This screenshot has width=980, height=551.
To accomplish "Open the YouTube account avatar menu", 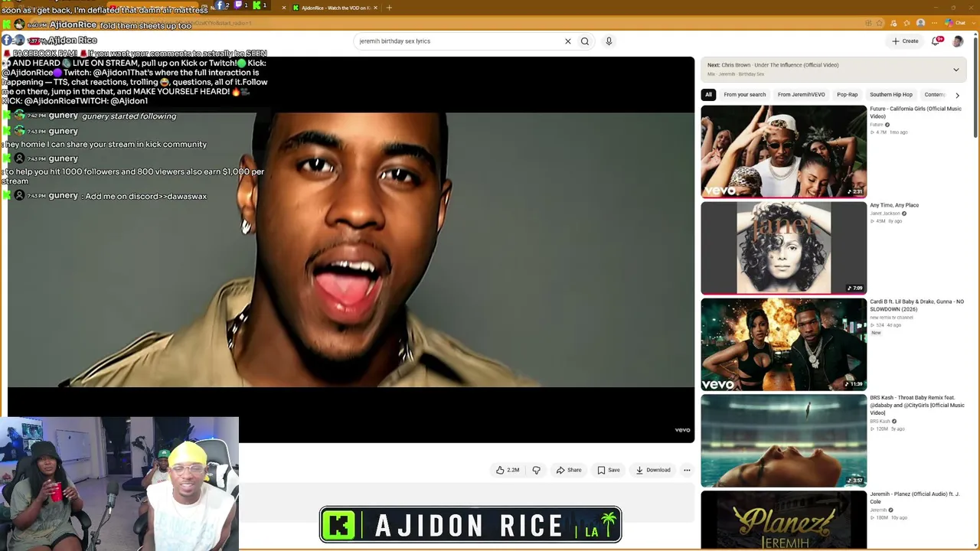I will click(x=957, y=41).
